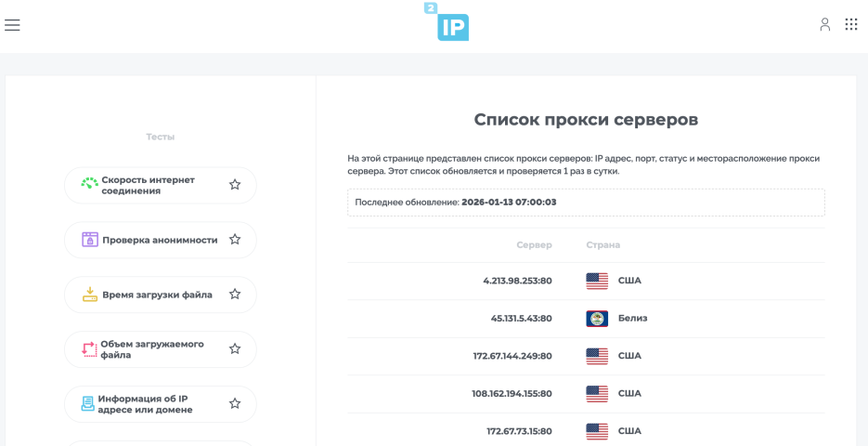The height and width of the screenshot is (446, 868).
Task: Select proxy address 108.162.194.155:80
Action: [512, 394]
